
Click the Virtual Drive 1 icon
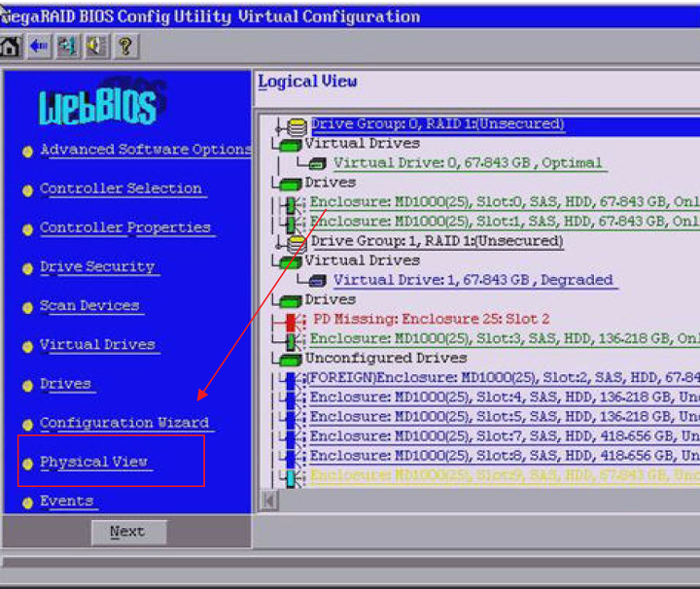pos(317,281)
